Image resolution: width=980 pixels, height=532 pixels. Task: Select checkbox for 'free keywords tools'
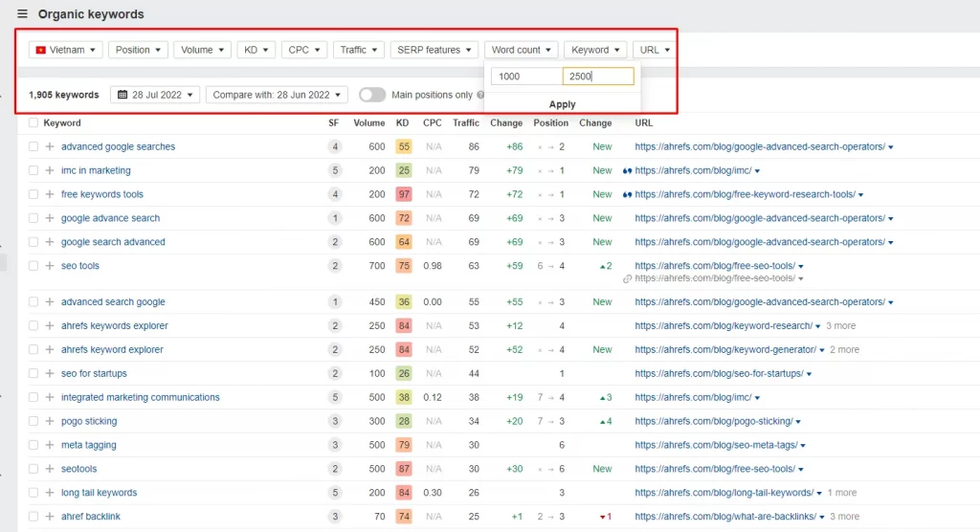[x=33, y=194]
